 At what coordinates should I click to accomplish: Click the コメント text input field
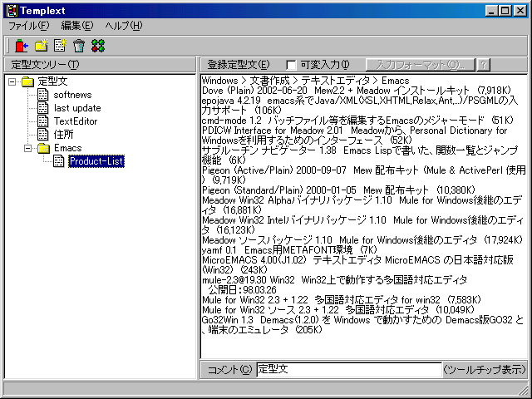coord(348,369)
